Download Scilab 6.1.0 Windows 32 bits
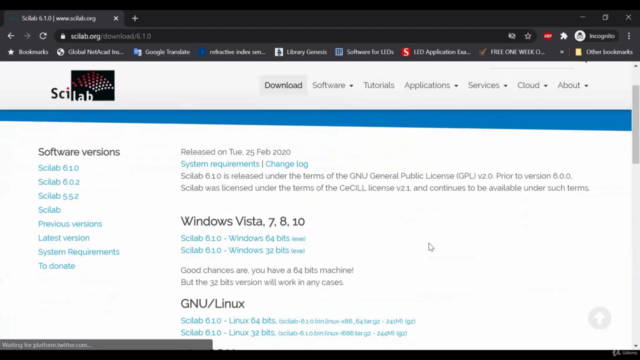The image size is (640, 360). click(242, 250)
